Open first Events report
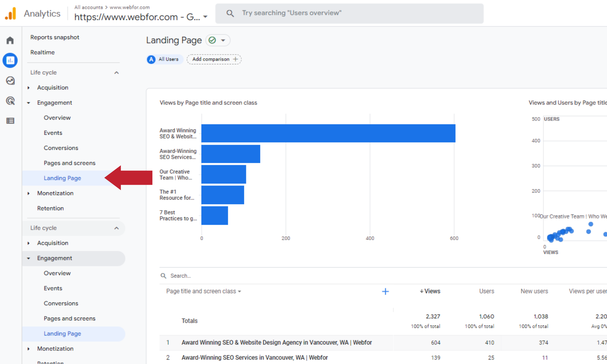Viewport: 607px width, 364px height. 53,133
